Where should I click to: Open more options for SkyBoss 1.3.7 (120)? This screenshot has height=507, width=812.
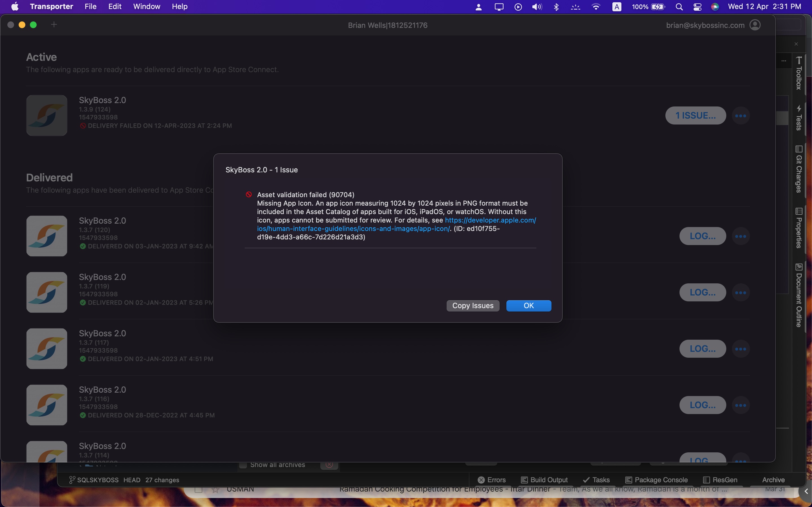coord(741,236)
